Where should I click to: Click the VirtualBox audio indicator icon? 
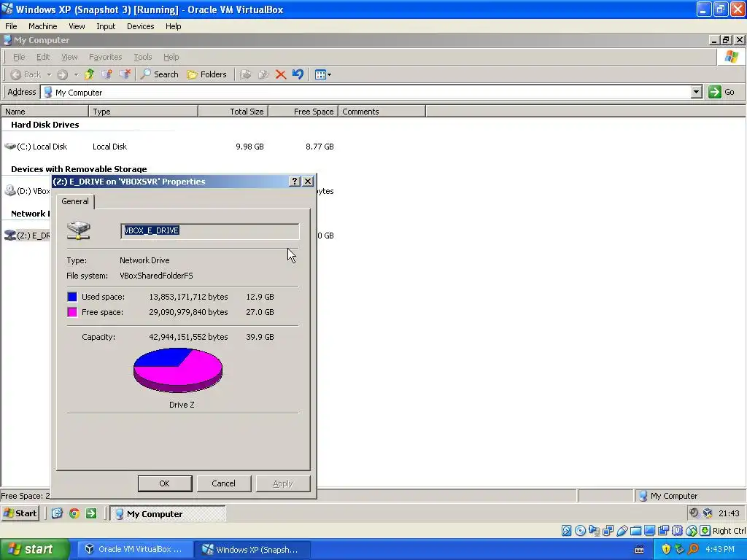[x=594, y=531]
